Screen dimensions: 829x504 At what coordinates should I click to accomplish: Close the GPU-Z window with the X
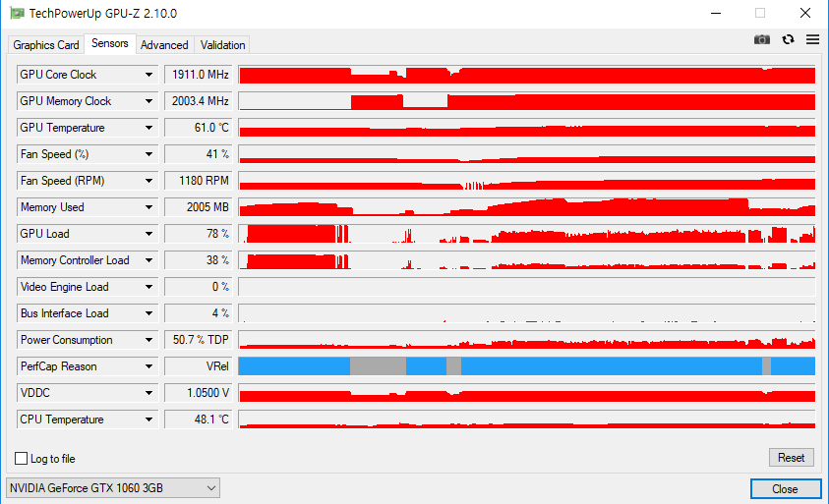pos(805,13)
